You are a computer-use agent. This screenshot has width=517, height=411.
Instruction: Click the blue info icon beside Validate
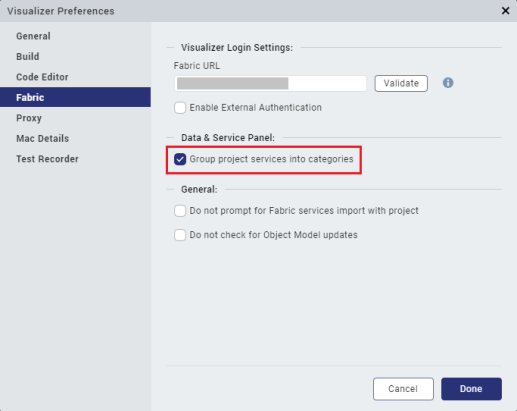click(x=448, y=83)
